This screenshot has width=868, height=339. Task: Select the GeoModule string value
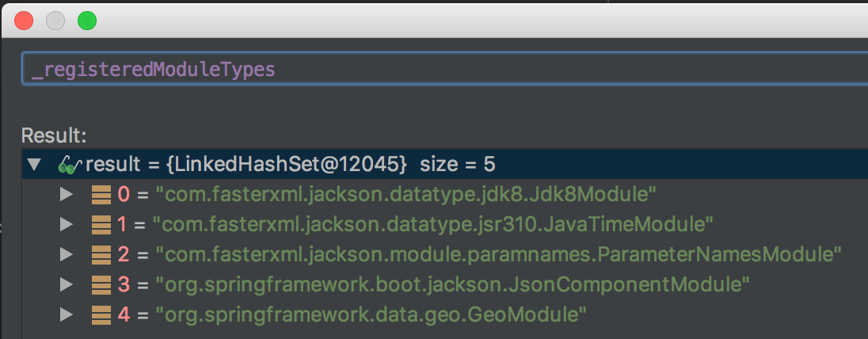coord(371,314)
